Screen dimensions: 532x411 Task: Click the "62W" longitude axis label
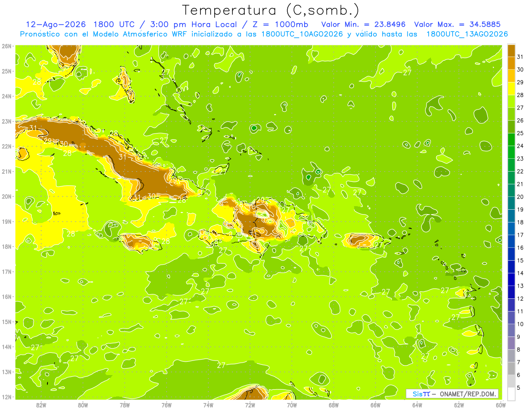[x=459, y=405]
